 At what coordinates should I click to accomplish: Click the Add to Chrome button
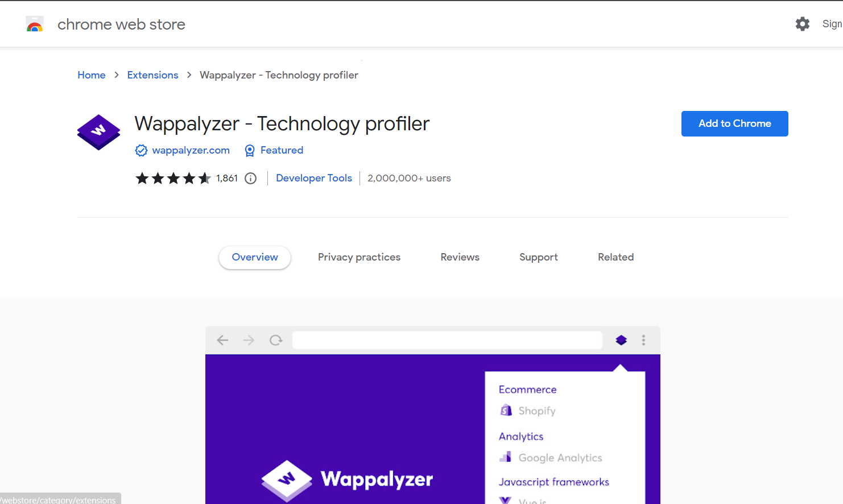pyautogui.click(x=734, y=123)
